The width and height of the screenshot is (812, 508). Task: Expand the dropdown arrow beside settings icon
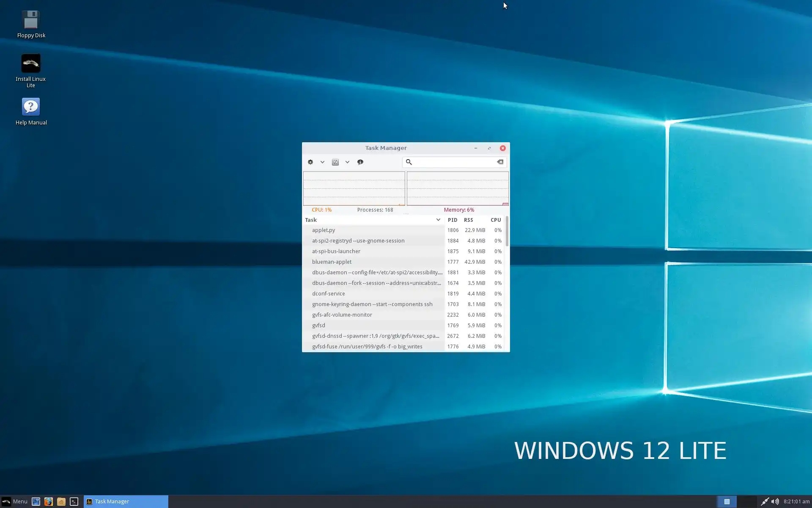pos(347,162)
